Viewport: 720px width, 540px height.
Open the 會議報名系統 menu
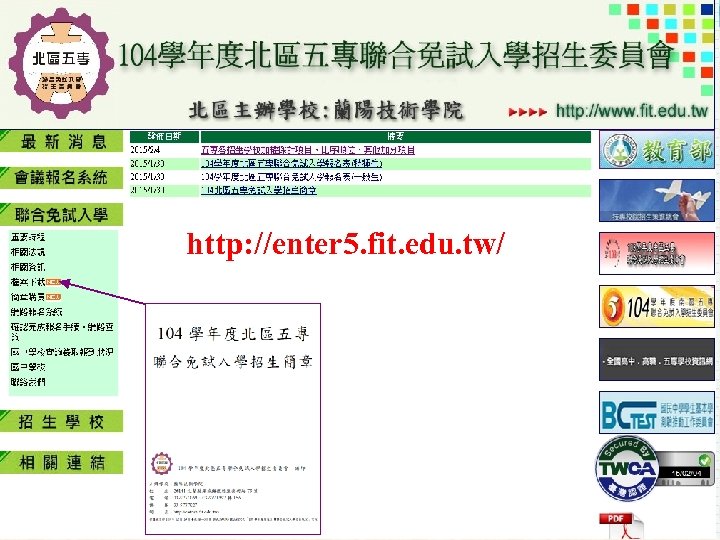[x=62, y=177]
